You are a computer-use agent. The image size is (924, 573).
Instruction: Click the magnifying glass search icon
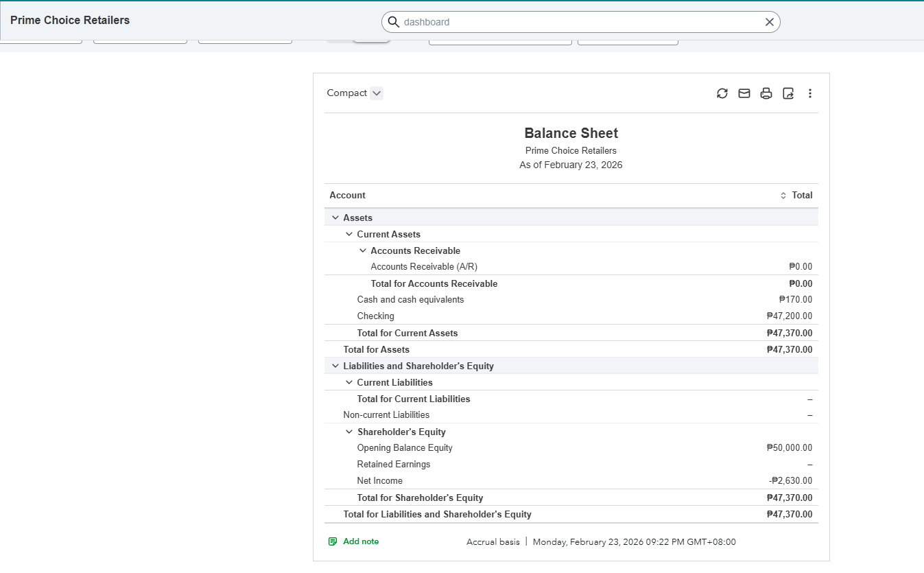point(394,22)
